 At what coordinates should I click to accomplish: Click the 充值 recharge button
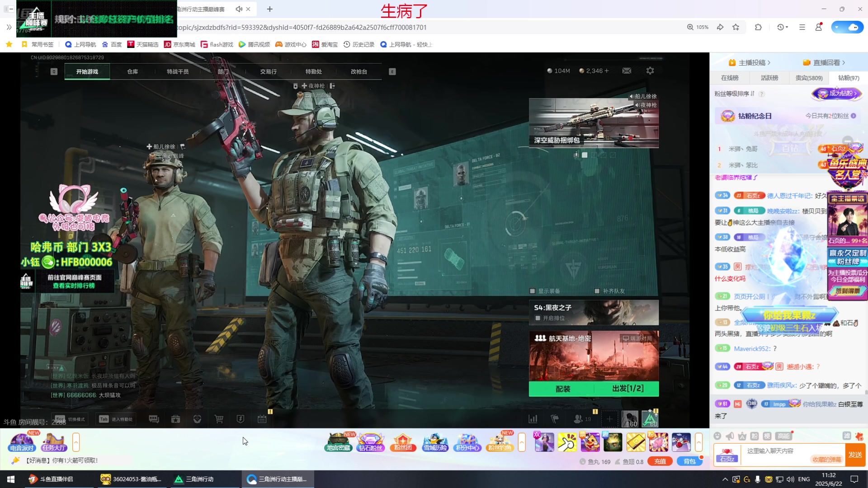(x=660, y=461)
